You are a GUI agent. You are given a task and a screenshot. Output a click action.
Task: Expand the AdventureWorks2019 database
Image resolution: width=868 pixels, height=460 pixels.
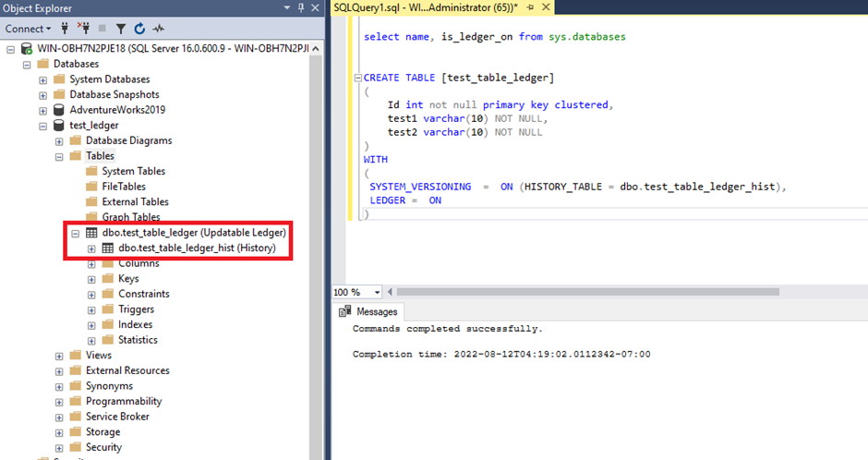[x=42, y=111]
